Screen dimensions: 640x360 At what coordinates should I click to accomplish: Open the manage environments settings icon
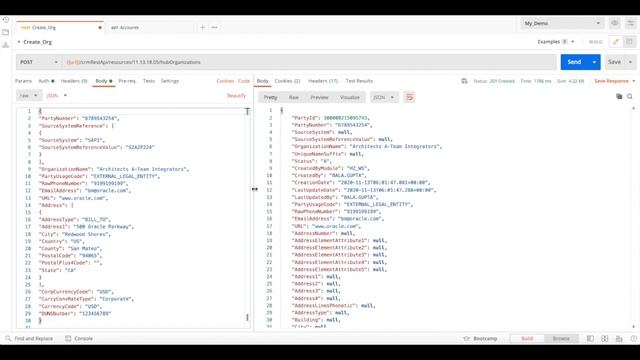[631, 23]
